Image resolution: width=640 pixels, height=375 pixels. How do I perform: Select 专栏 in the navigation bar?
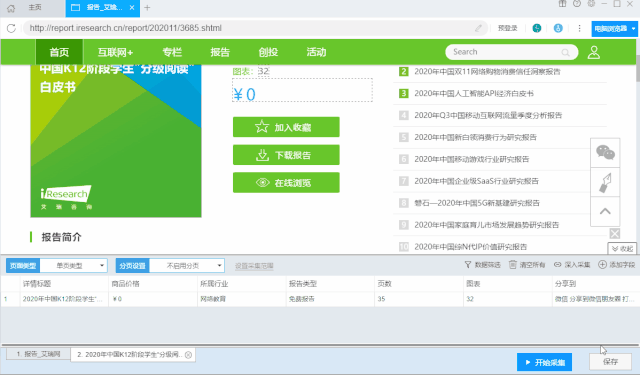(x=172, y=52)
